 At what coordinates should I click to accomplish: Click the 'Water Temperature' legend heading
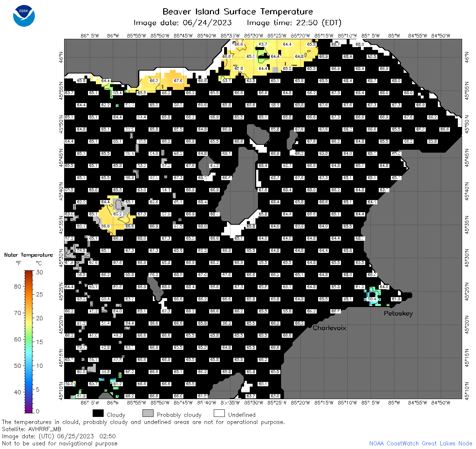coord(28,255)
